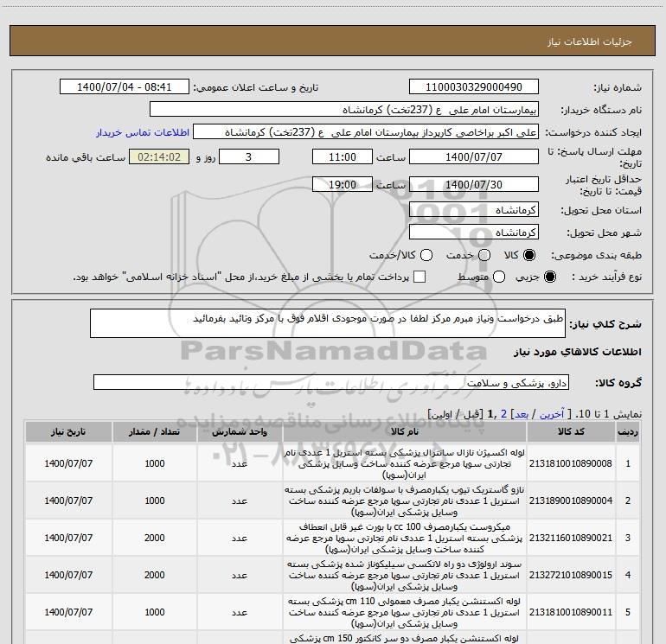Click the جزئیات اطلاعات نیاز page header

click(590, 41)
